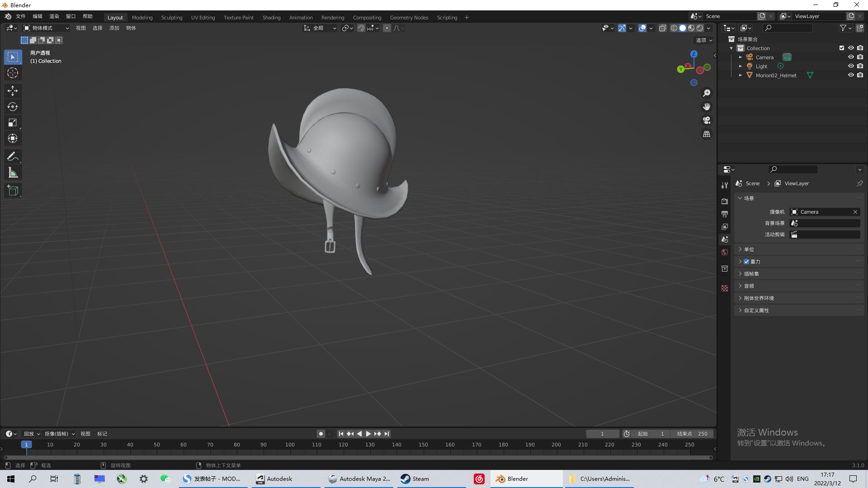The height and width of the screenshot is (488, 868).
Task: Open the View Layer properties tab
Action: coord(725,226)
